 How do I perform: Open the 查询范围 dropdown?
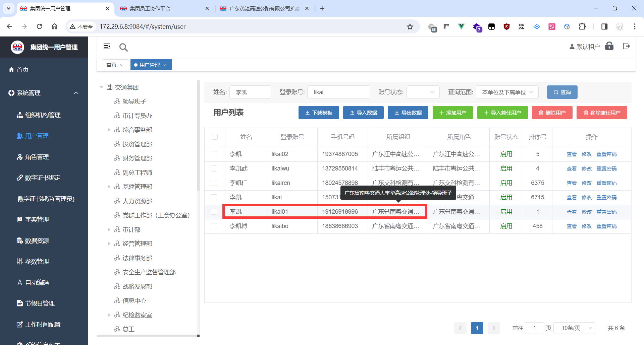(x=507, y=92)
